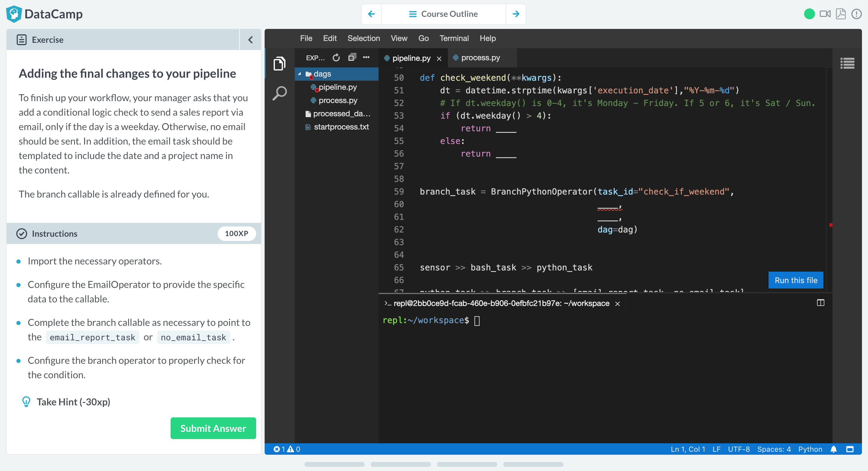Viewport: 868px width, 471px height.
Task: Click the Submit Answer button
Action: tap(213, 428)
